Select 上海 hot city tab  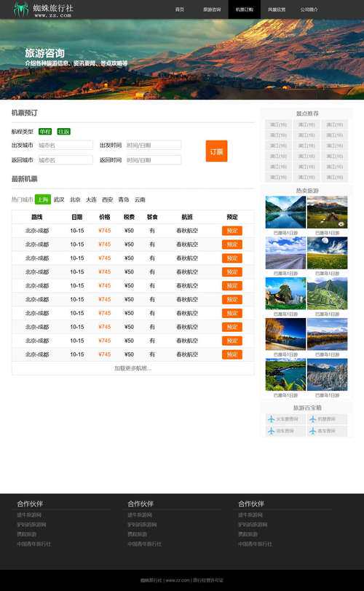(42, 199)
